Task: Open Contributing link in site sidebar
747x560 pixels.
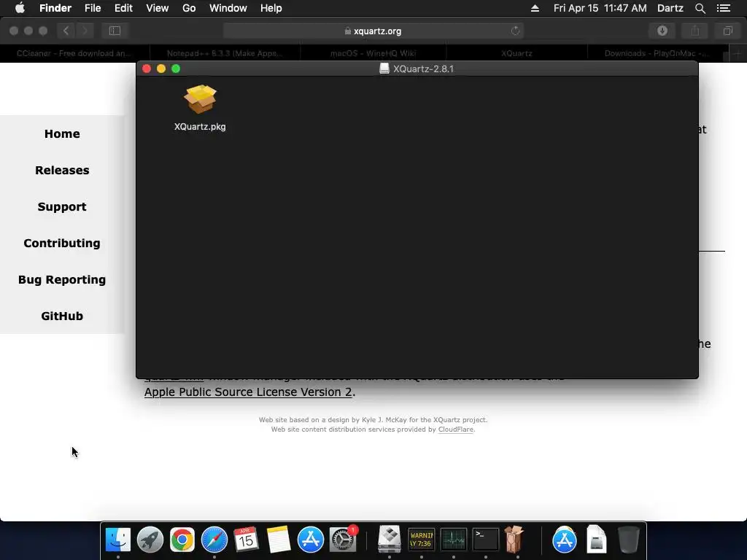Action: tap(62, 243)
